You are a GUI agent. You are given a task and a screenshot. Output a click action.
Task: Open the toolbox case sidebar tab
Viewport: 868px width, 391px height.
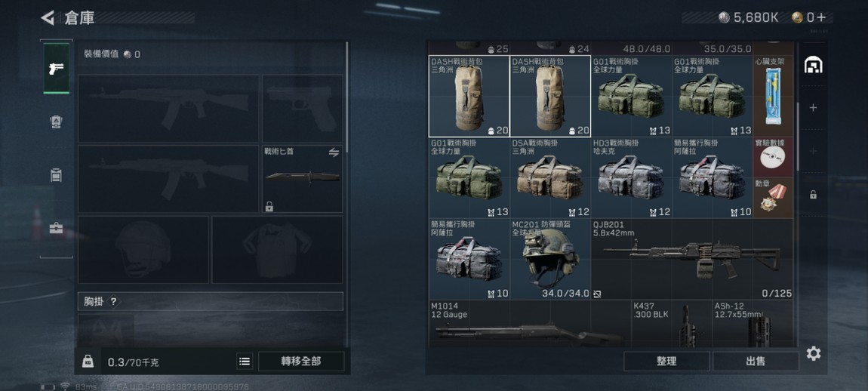point(56,228)
